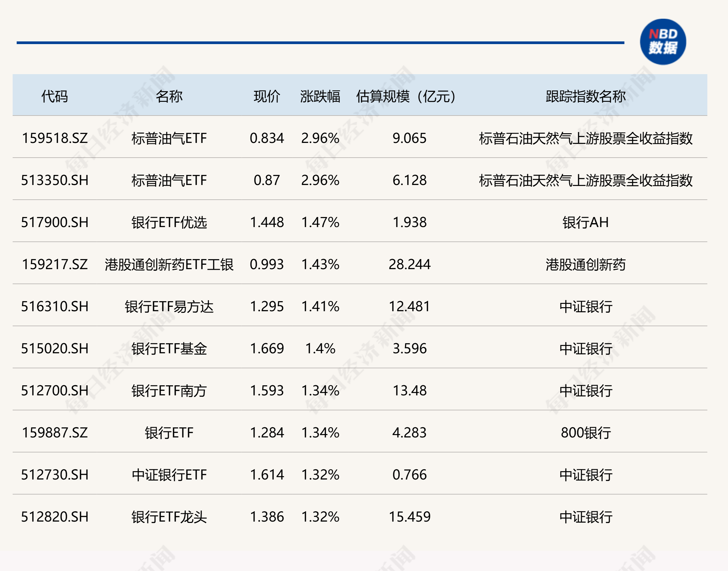Select the 涨跌幅 column header
The height and width of the screenshot is (571, 728).
(320, 96)
